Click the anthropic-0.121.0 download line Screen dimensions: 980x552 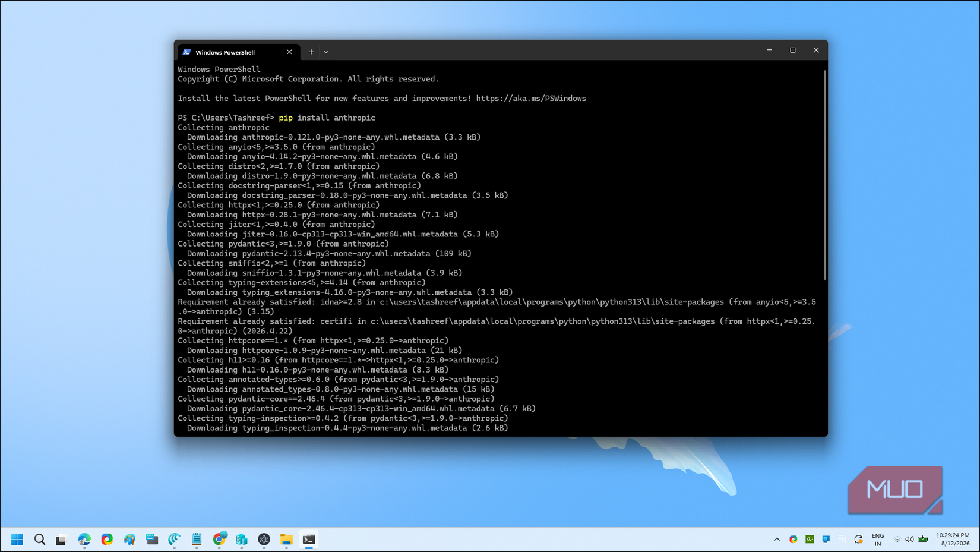coord(334,137)
